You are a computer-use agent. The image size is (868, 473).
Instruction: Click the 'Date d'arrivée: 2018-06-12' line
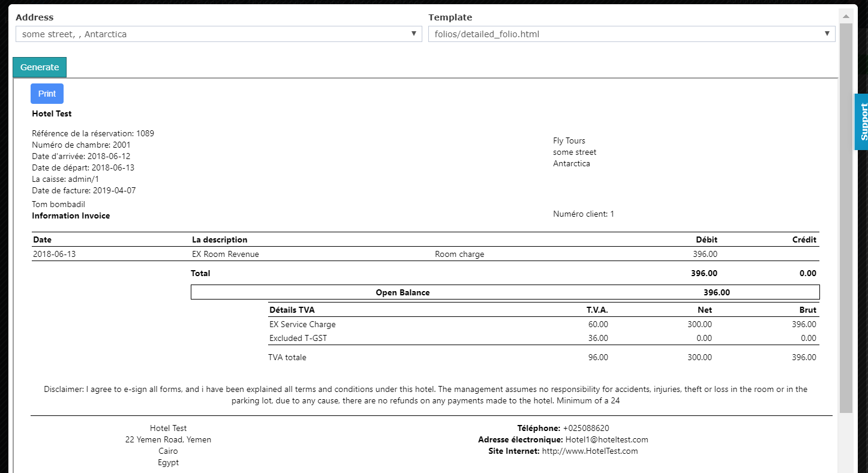(81, 156)
